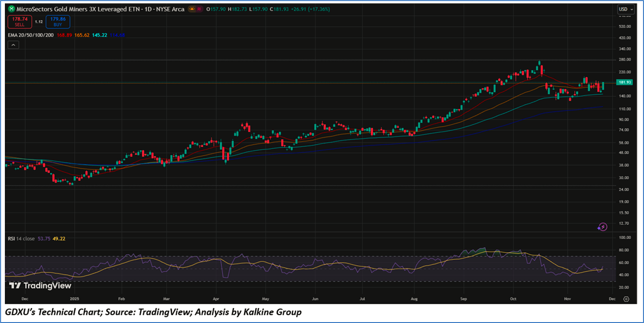Click the RSI axis label 60.00
This screenshot has height=323, width=644.
pos(623,262)
